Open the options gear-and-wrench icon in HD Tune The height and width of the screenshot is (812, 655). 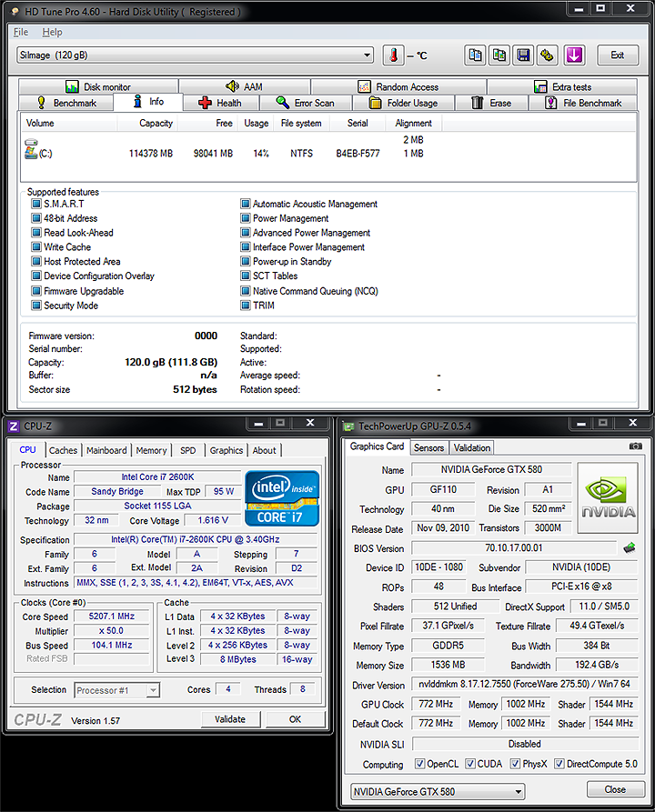click(x=548, y=55)
